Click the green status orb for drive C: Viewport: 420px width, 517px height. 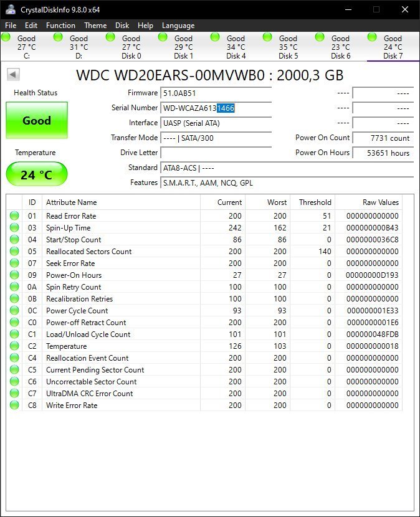[x=6, y=37]
